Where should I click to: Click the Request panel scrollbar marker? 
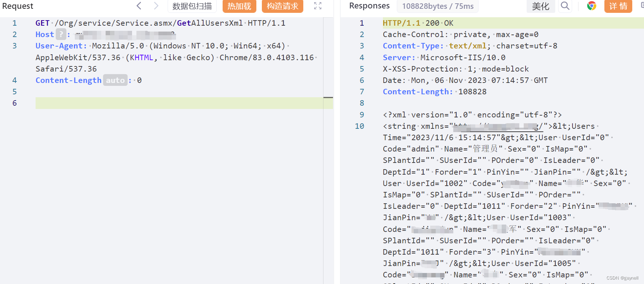[x=328, y=98]
